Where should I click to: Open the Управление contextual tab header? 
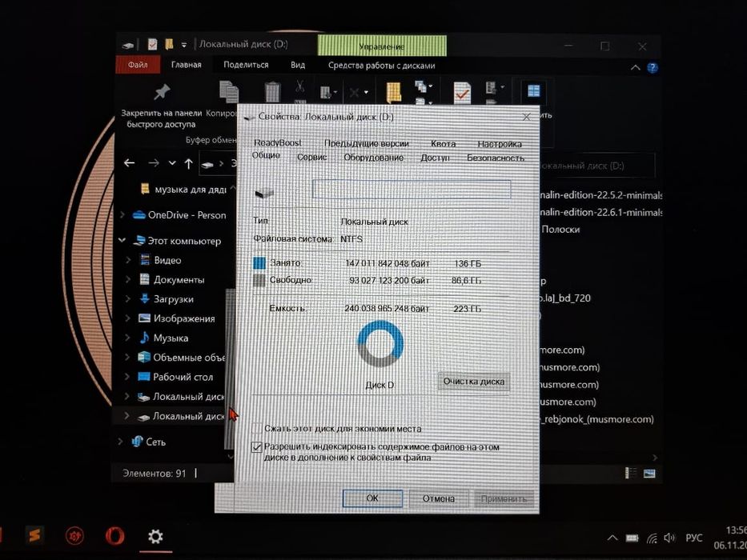point(382,46)
